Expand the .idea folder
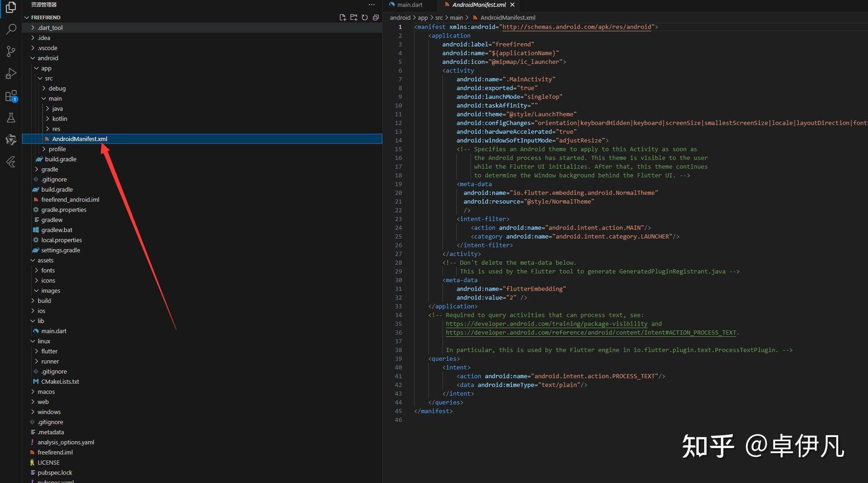The image size is (868, 483). pyautogui.click(x=202, y=38)
